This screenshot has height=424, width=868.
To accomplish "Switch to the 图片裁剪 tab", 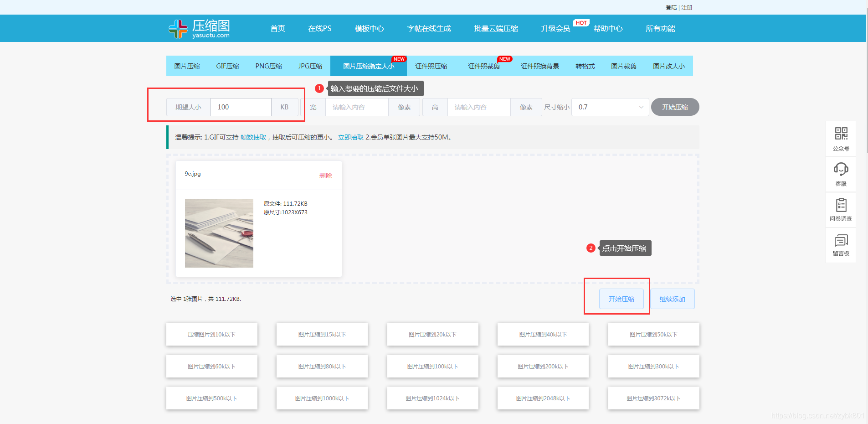I will (624, 66).
